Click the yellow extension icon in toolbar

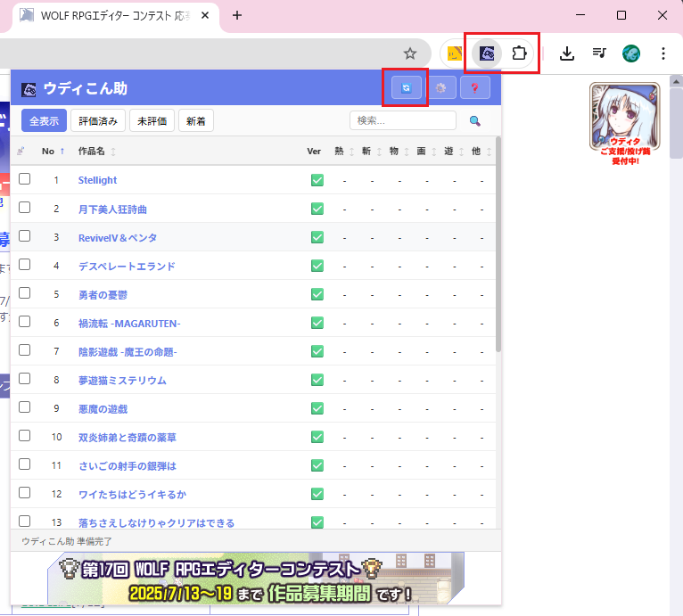[x=455, y=53]
